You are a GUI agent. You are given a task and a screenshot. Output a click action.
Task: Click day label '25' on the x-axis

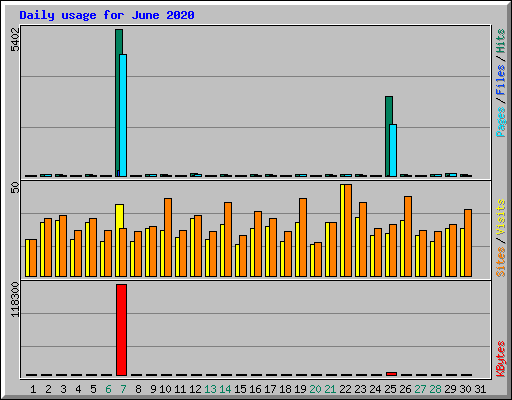(390, 389)
